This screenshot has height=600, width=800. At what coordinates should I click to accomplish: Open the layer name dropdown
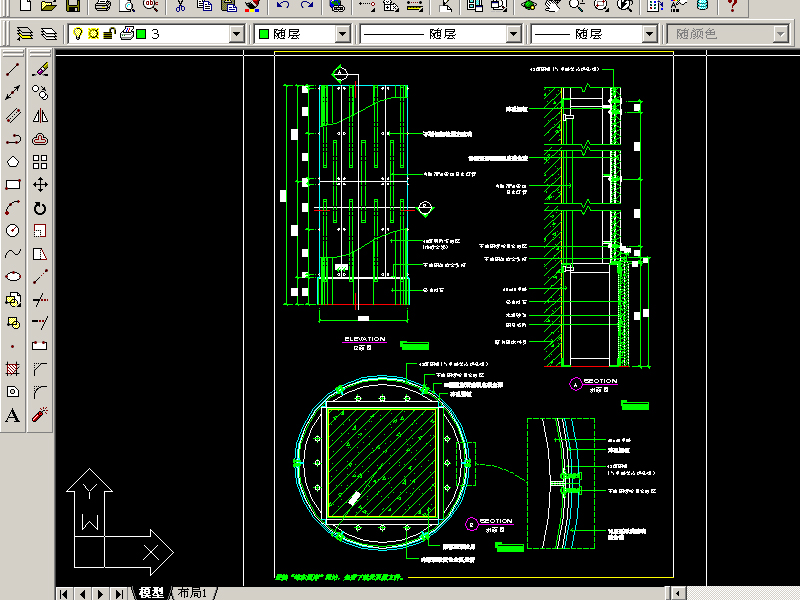coord(236,34)
